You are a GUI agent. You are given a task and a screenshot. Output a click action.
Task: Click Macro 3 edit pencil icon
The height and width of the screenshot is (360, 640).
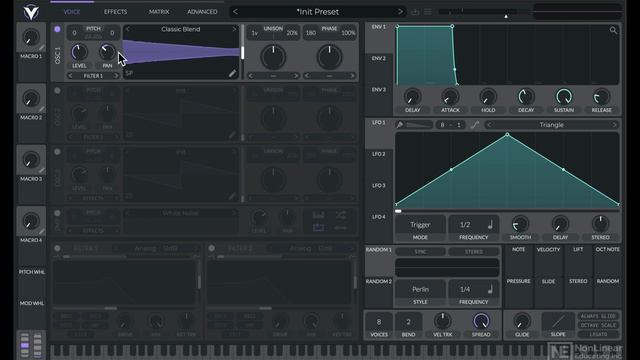click(42, 171)
